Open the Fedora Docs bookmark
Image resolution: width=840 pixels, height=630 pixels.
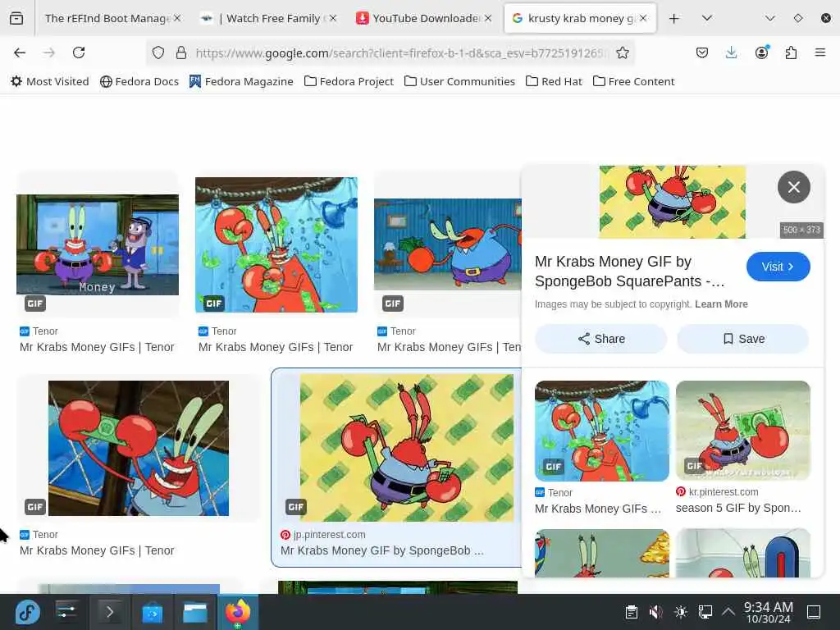click(139, 81)
